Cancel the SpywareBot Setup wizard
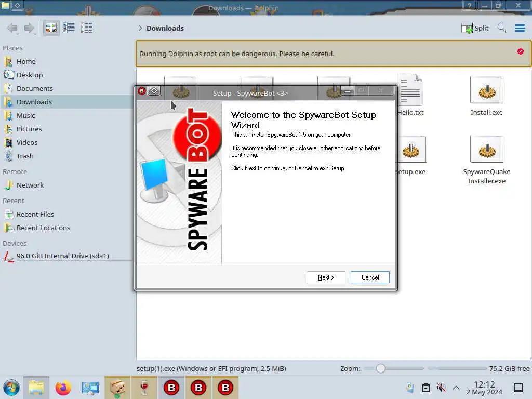The height and width of the screenshot is (399, 532). [x=370, y=277]
